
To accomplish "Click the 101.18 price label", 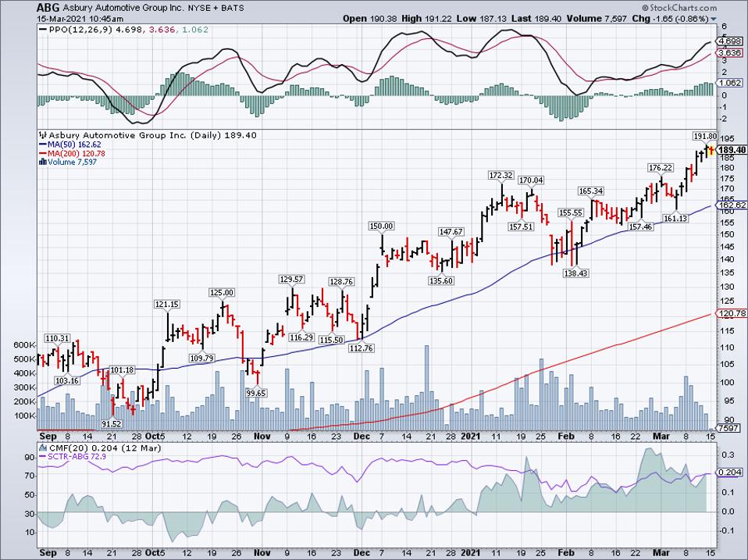I will pyautogui.click(x=122, y=370).
